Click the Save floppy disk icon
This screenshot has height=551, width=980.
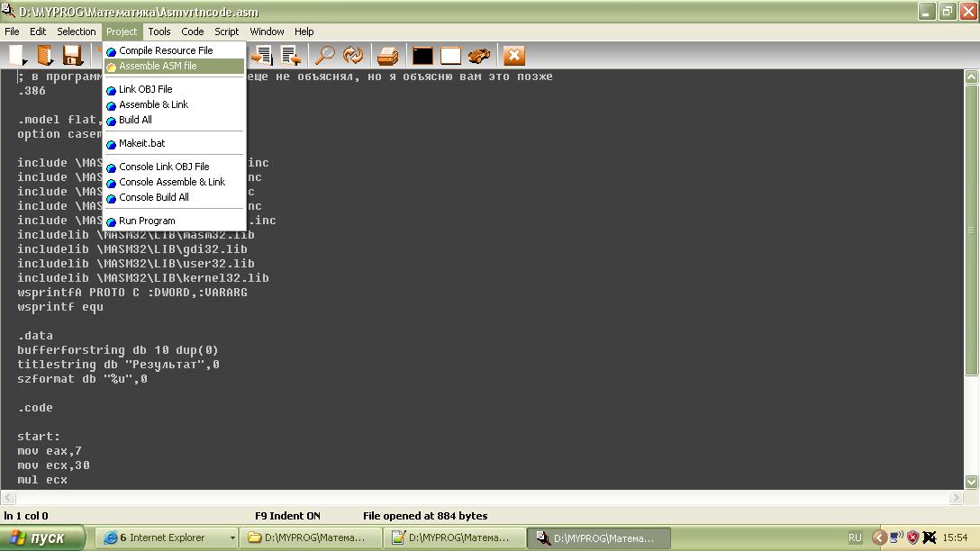click(x=72, y=56)
